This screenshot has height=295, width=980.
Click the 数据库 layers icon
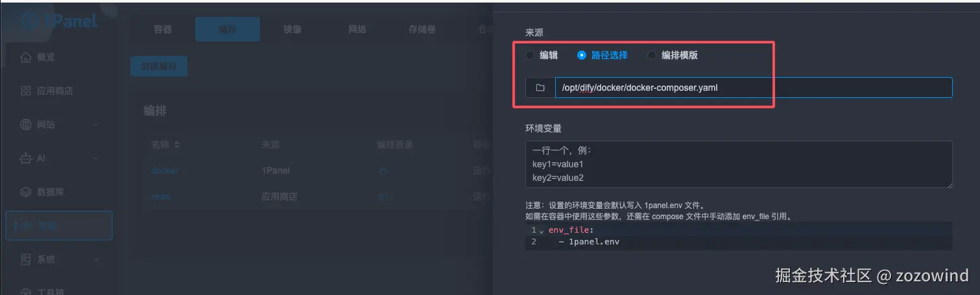point(26,192)
